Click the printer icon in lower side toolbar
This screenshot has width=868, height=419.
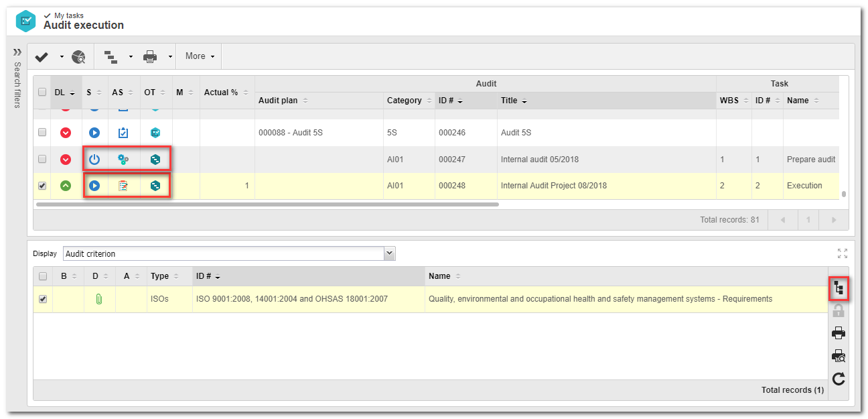point(839,333)
